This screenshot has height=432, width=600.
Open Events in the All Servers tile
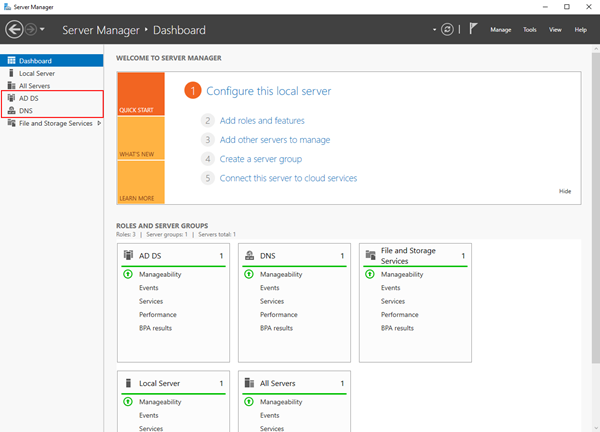[269, 415]
